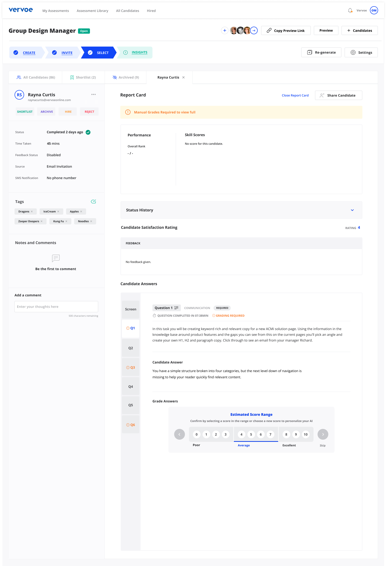
Task: Close the Rayna Curtis tab
Action: (x=183, y=77)
